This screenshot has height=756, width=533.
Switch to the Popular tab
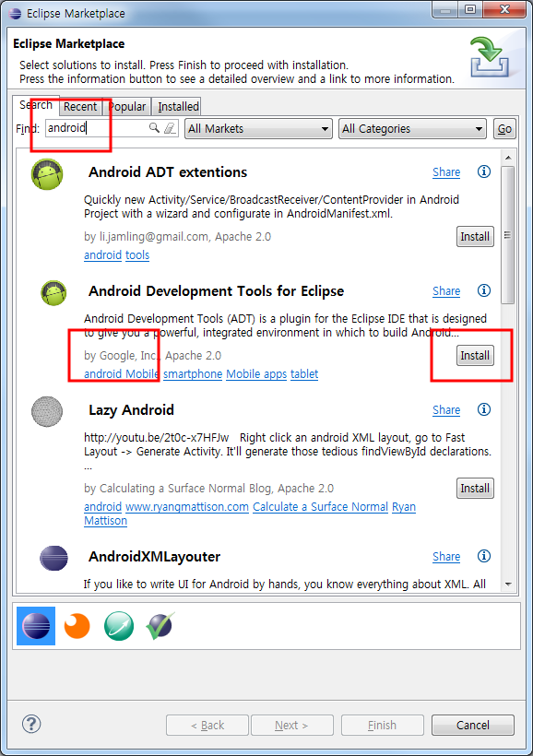click(127, 107)
